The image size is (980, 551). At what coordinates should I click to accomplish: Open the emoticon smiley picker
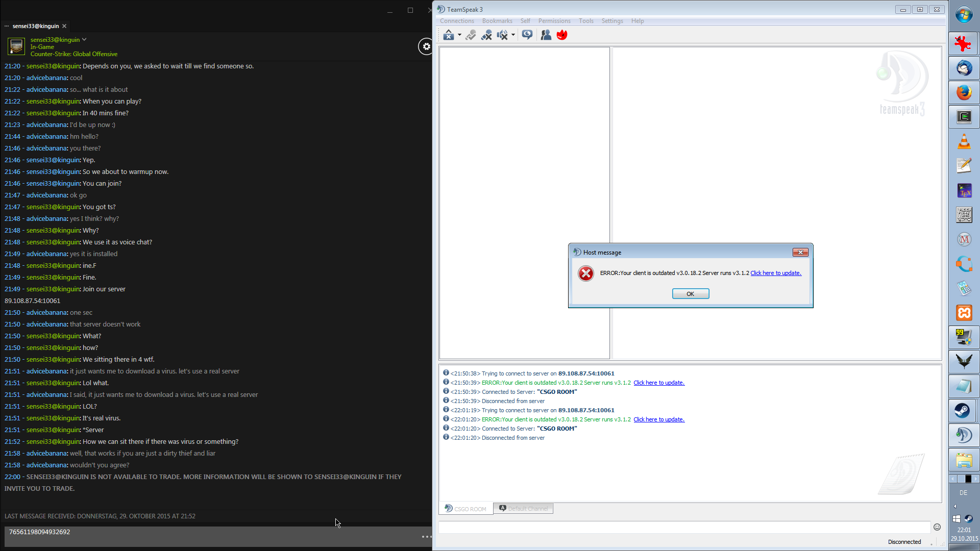click(x=937, y=527)
